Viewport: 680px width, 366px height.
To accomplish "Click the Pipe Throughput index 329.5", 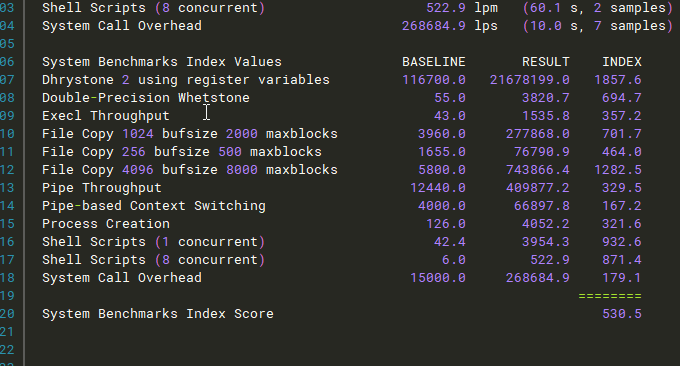I will point(621,188).
